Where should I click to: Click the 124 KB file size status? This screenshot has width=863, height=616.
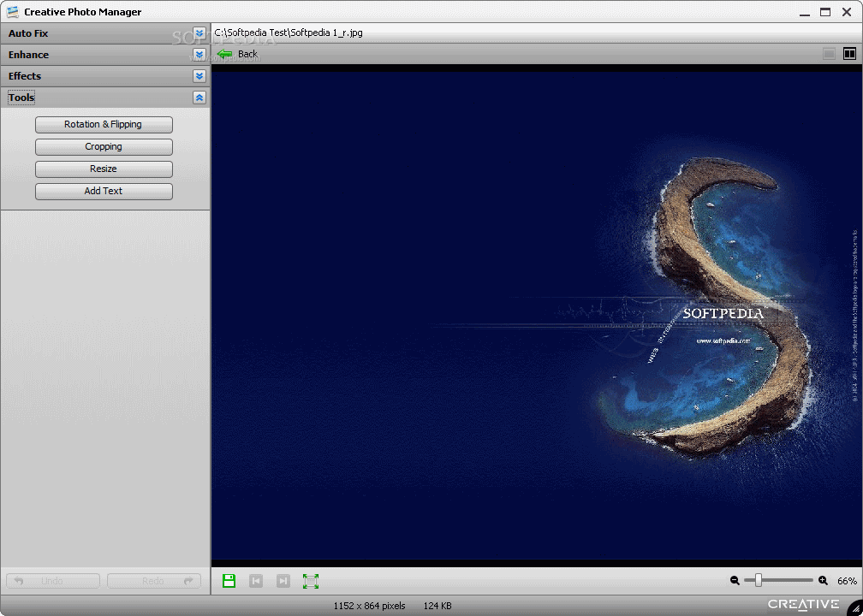(437, 606)
